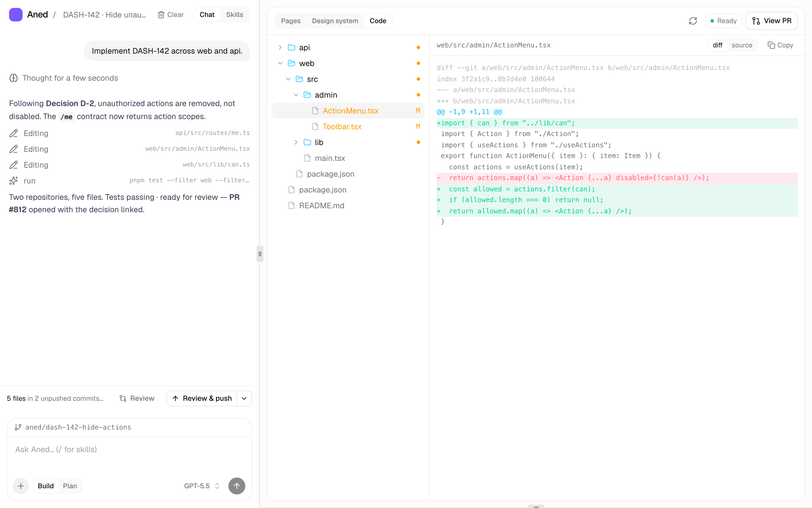Screen dimensions: 812x508
Task: Open main.tsx in the file tree
Action: pos(348,158)
